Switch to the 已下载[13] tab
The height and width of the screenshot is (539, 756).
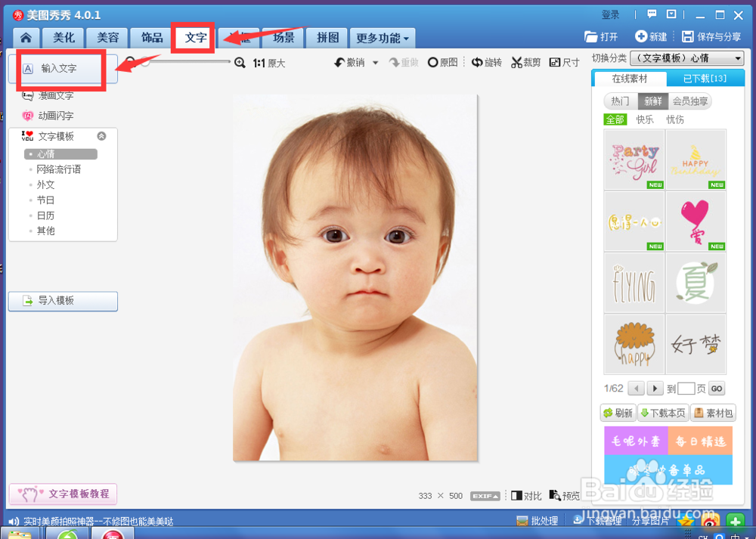[x=705, y=78]
